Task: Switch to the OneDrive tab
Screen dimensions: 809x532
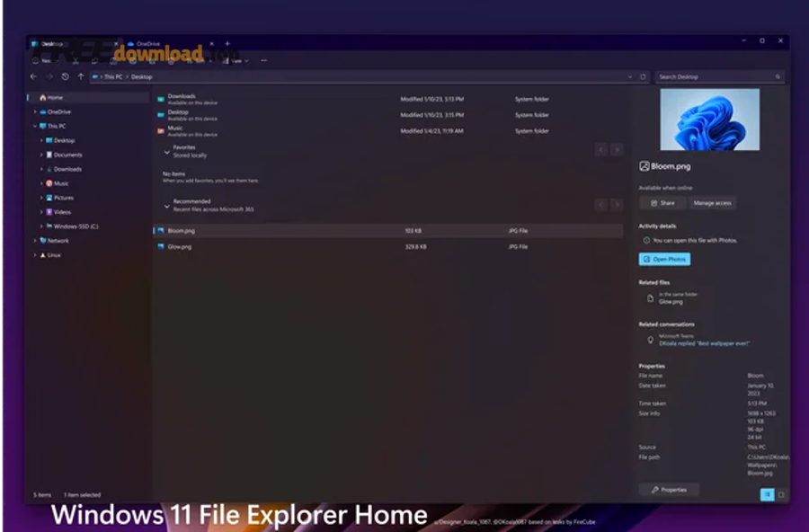Action: click(x=170, y=44)
